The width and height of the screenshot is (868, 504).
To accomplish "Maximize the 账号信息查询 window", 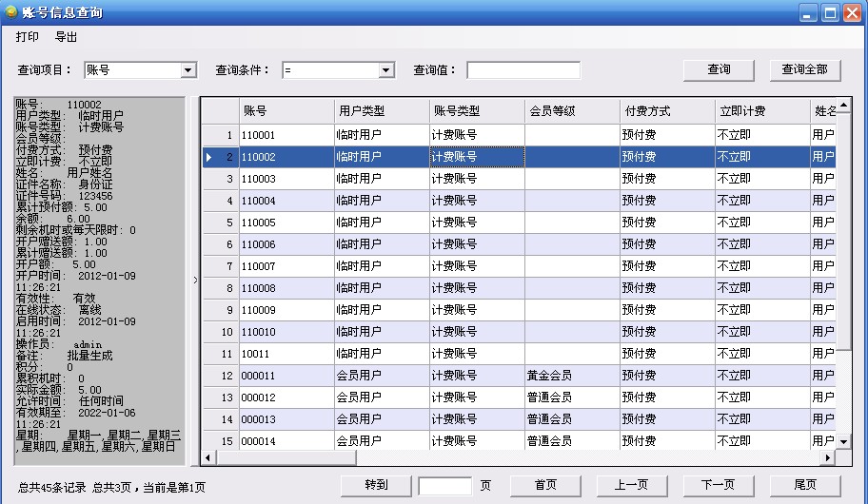I will click(830, 12).
